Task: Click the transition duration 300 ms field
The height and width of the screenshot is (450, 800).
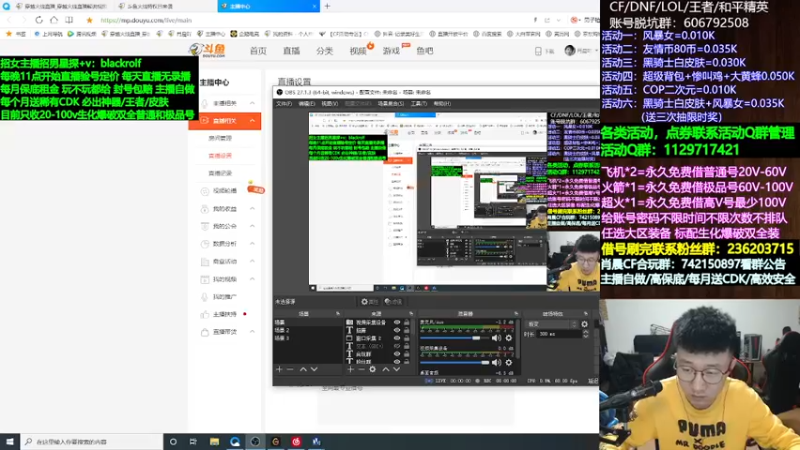Action: [x=560, y=334]
